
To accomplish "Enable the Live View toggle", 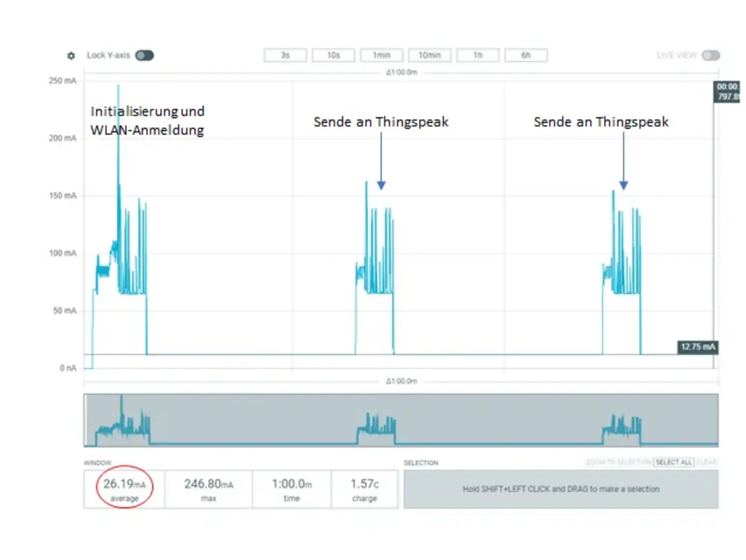I will tap(711, 55).
